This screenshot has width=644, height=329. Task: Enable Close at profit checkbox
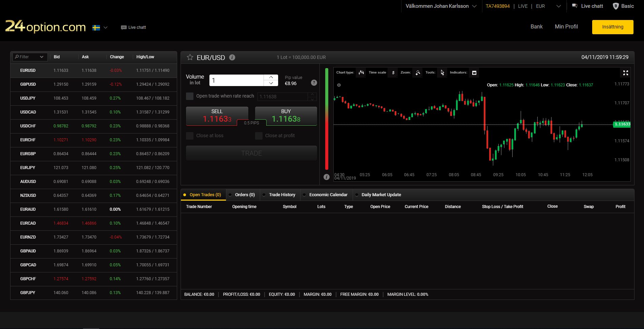coord(259,136)
